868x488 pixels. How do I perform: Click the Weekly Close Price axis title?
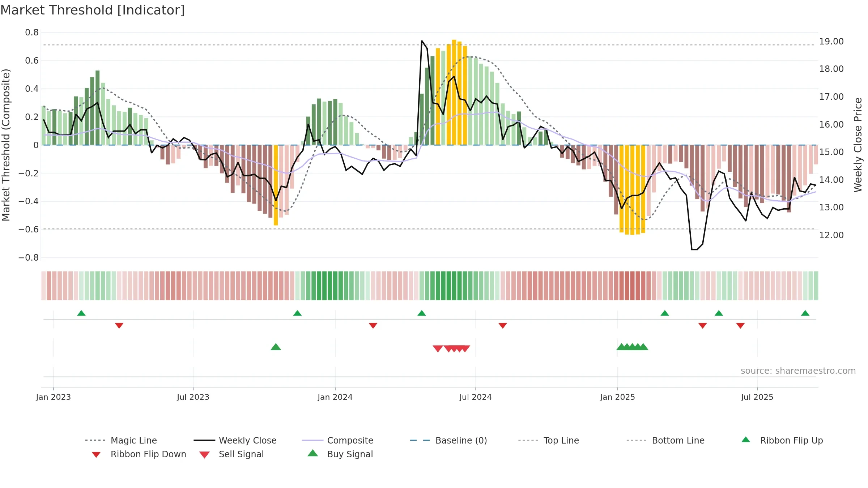858,145
